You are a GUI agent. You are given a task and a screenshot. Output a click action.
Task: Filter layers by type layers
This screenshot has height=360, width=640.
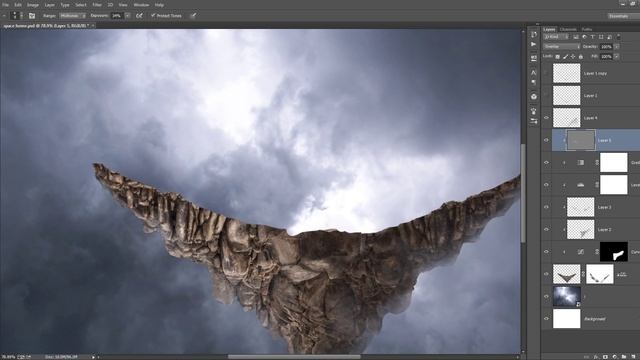click(593, 37)
